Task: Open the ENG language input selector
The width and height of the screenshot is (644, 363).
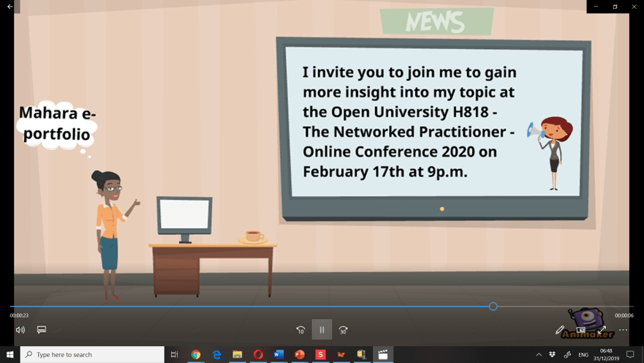Action: tap(583, 354)
